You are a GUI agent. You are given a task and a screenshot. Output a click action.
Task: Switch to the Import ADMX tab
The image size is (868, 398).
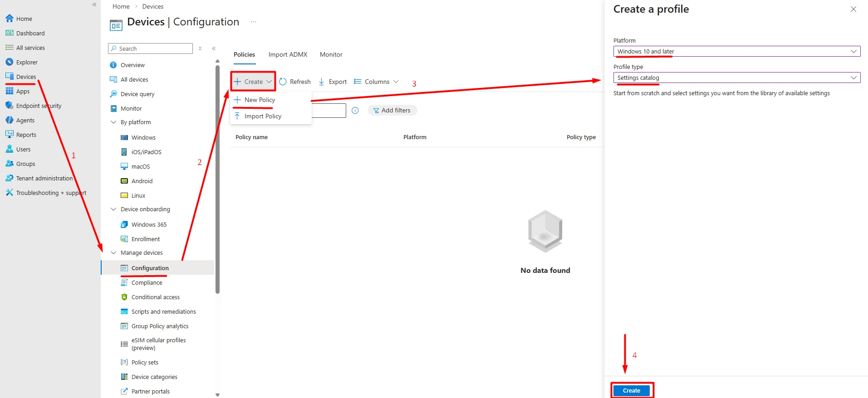[288, 54]
